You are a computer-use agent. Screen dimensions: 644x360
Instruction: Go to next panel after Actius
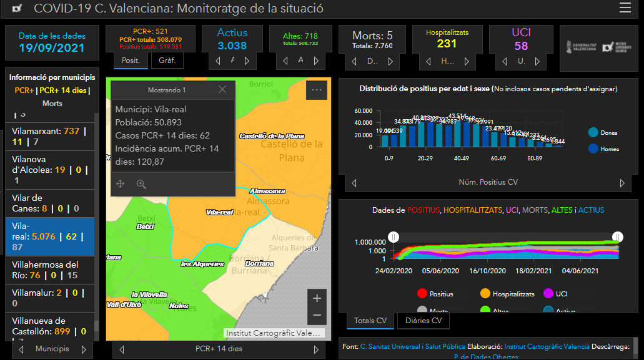[x=247, y=61]
